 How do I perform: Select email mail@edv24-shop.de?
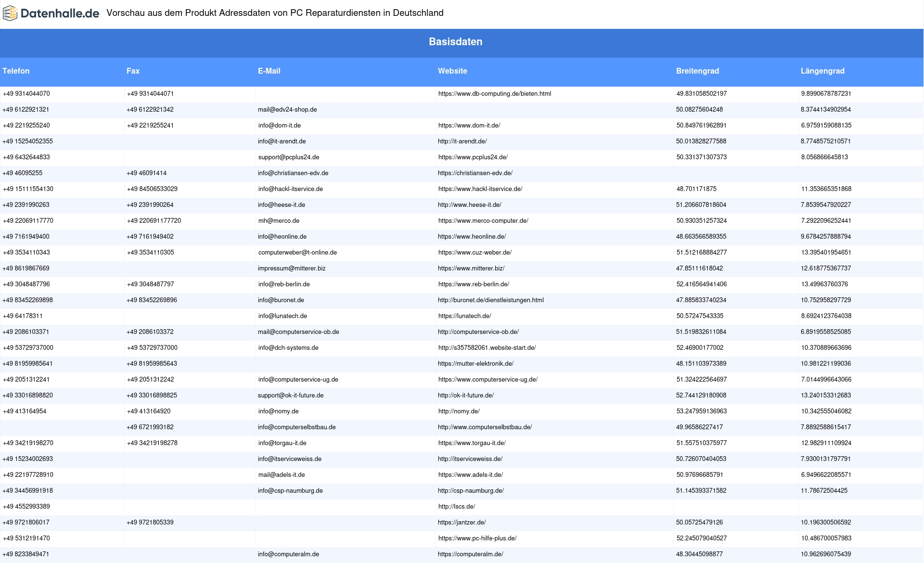coord(287,110)
